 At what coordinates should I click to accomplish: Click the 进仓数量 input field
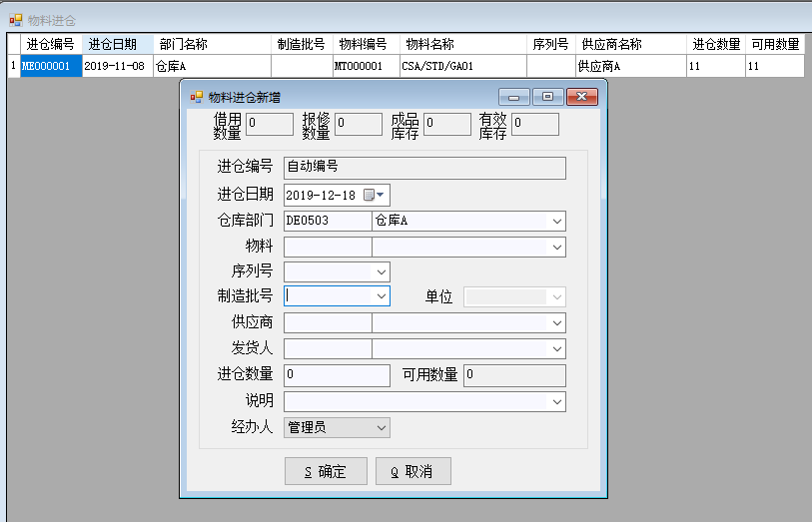[x=337, y=375]
